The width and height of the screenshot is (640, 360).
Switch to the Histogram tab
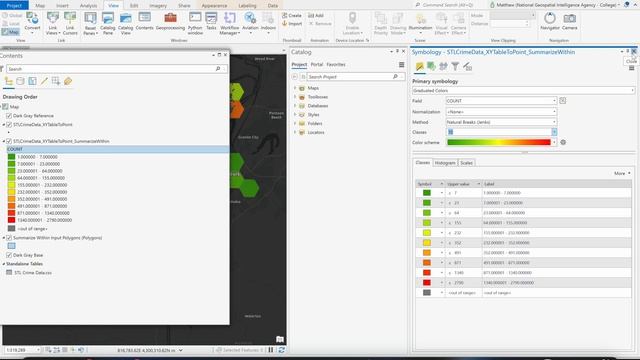click(x=445, y=163)
